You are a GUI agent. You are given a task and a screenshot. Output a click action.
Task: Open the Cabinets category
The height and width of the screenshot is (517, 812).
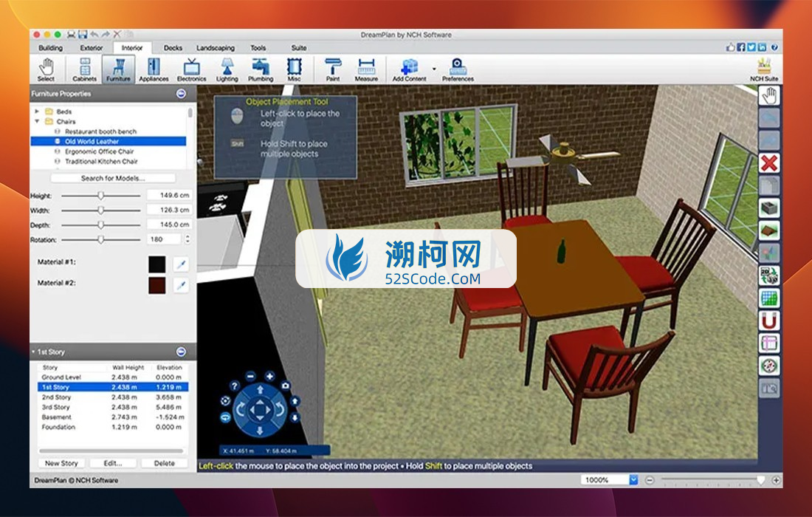click(84, 69)
